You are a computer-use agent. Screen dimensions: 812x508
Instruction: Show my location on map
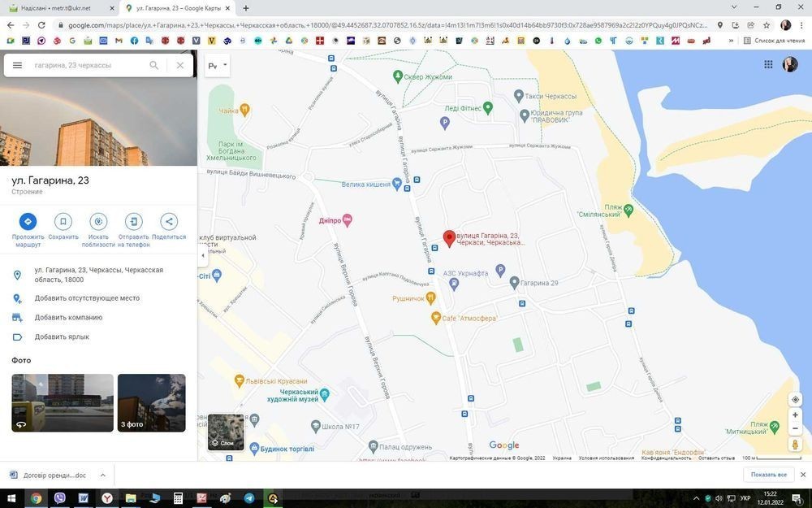[795, 399]
